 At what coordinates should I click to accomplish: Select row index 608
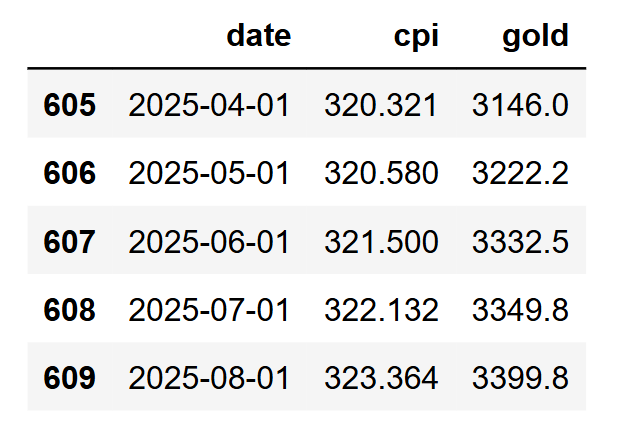(70, 310)
